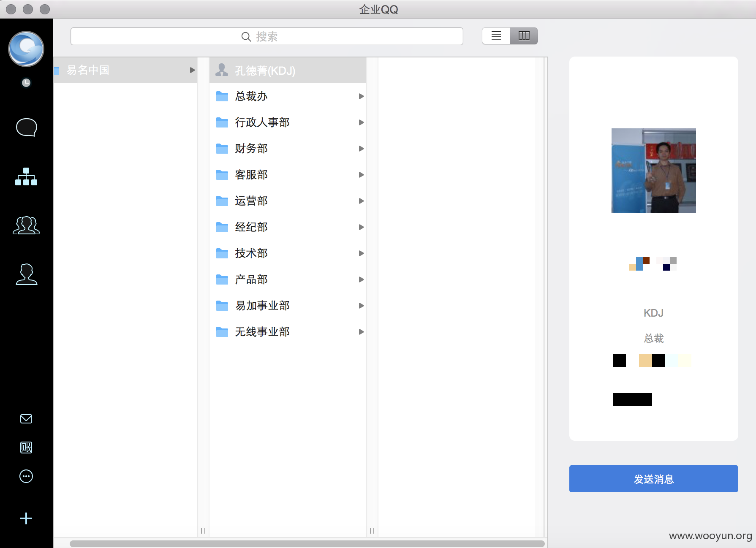Click the 客服部 folder icon
The image size is (756, 548).
[x=222, y=175]
